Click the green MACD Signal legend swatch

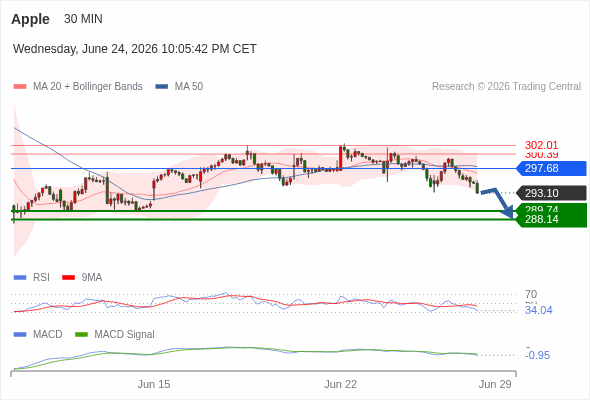coord(81,335)
